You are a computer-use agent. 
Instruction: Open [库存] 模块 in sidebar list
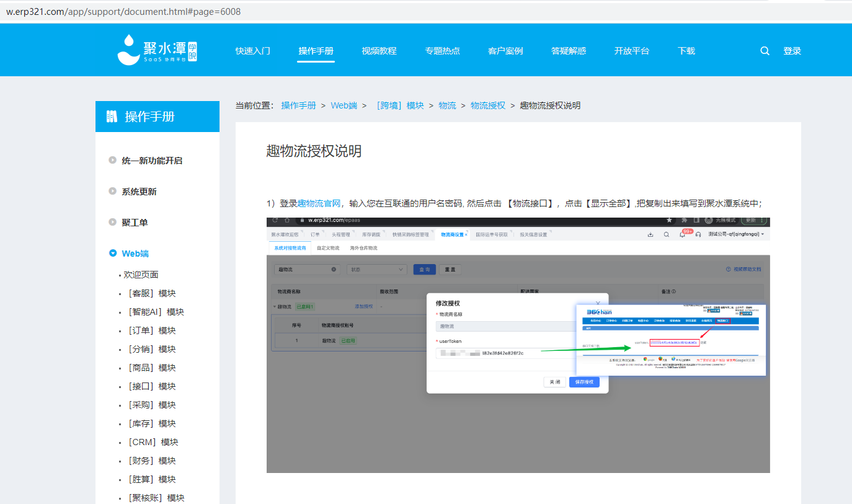point(153,423)
